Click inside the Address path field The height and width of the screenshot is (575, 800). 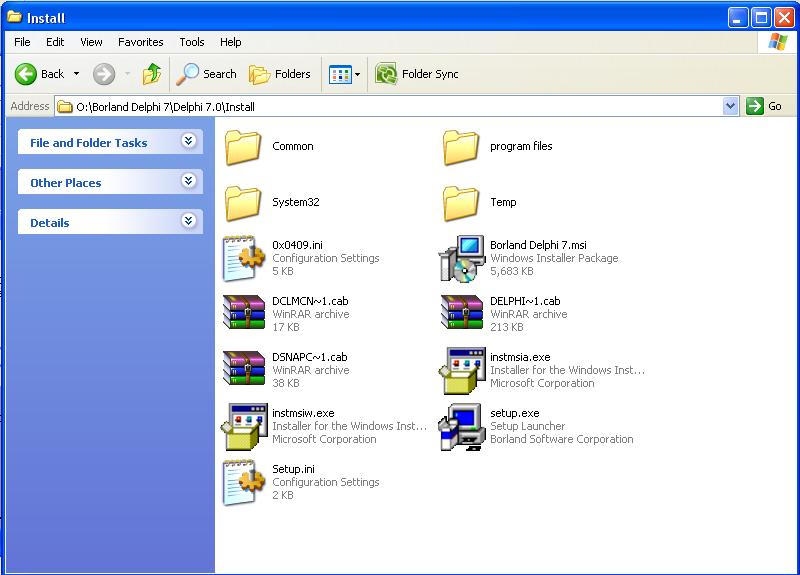pos(400,106)
